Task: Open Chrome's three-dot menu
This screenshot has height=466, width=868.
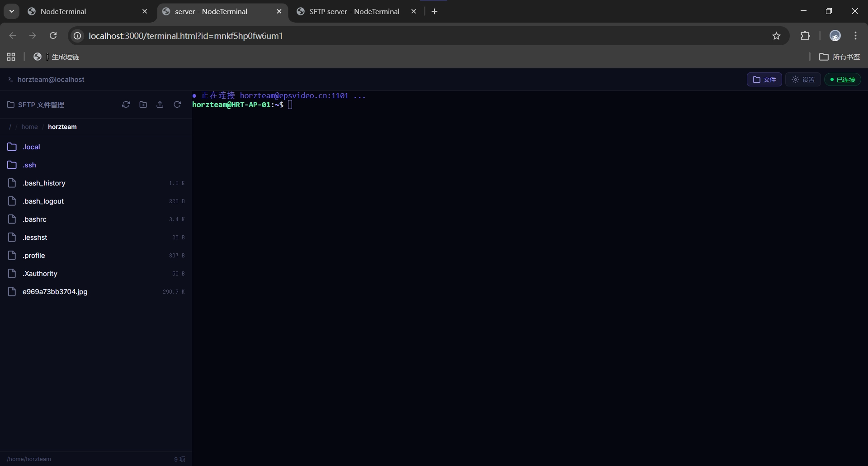Action: (x=856, y=36)
